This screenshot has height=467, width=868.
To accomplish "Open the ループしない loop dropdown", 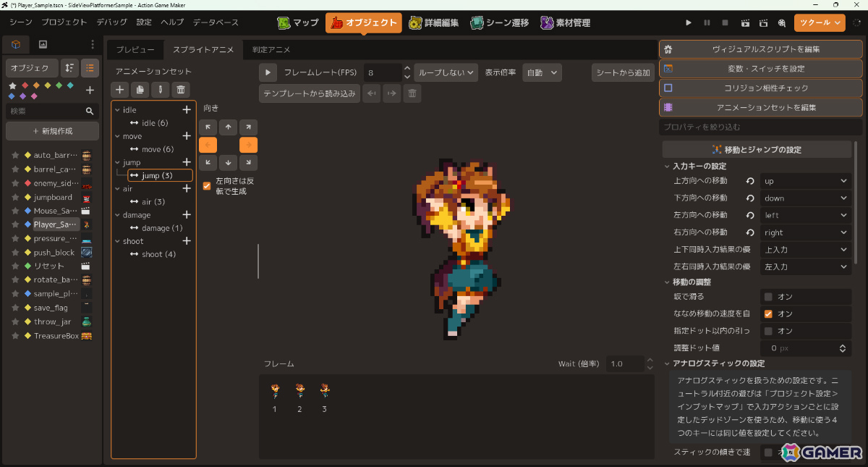I will click(446, 72).
